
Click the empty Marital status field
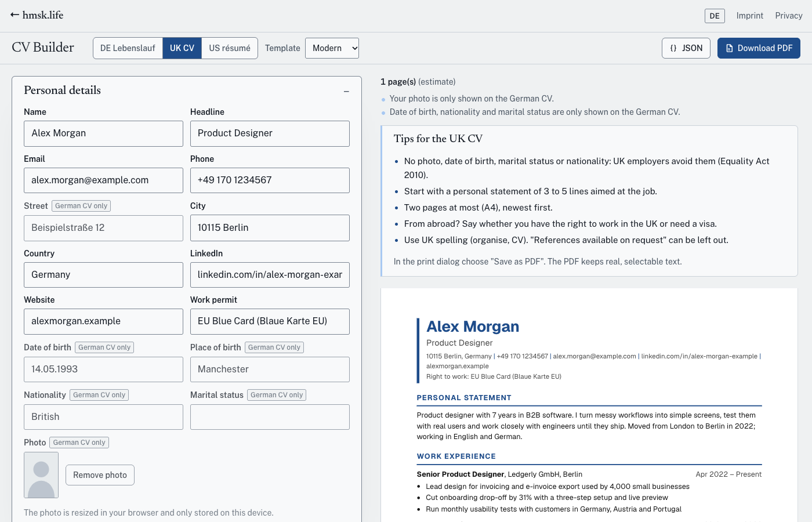(270, 417)
